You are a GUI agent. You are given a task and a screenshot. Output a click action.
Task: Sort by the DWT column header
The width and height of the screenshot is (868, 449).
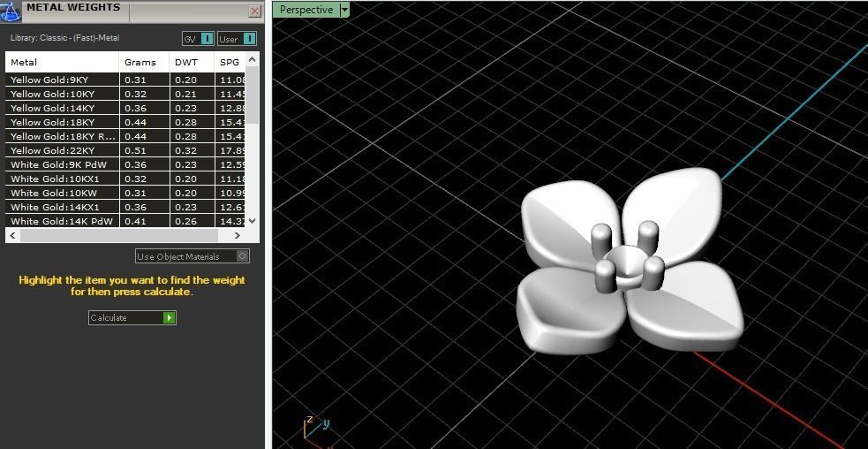click(192, 62)
